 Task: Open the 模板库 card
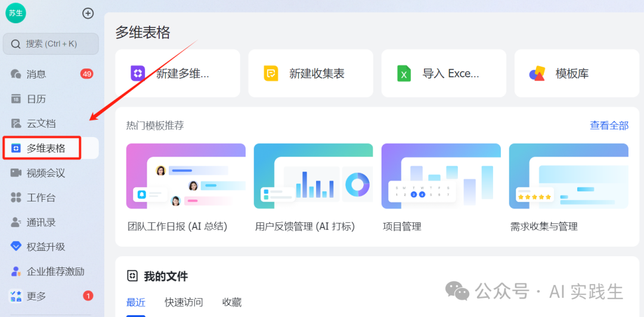(x=577, y=73)
